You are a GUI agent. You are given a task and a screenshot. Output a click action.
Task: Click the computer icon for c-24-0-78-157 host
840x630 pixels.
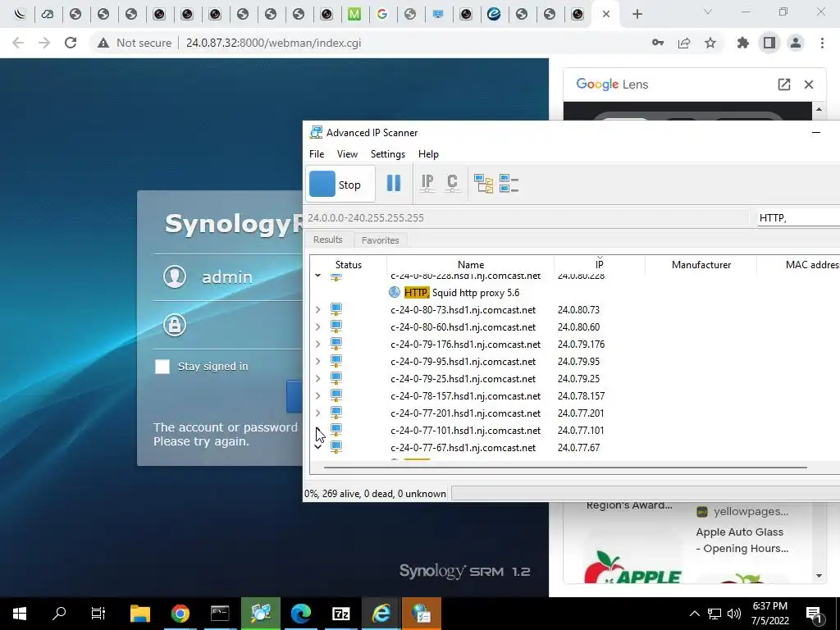click(336, 396)
